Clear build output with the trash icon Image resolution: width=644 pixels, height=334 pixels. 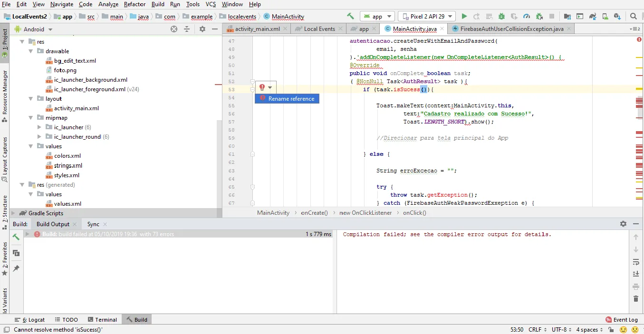tap(636, 299)
